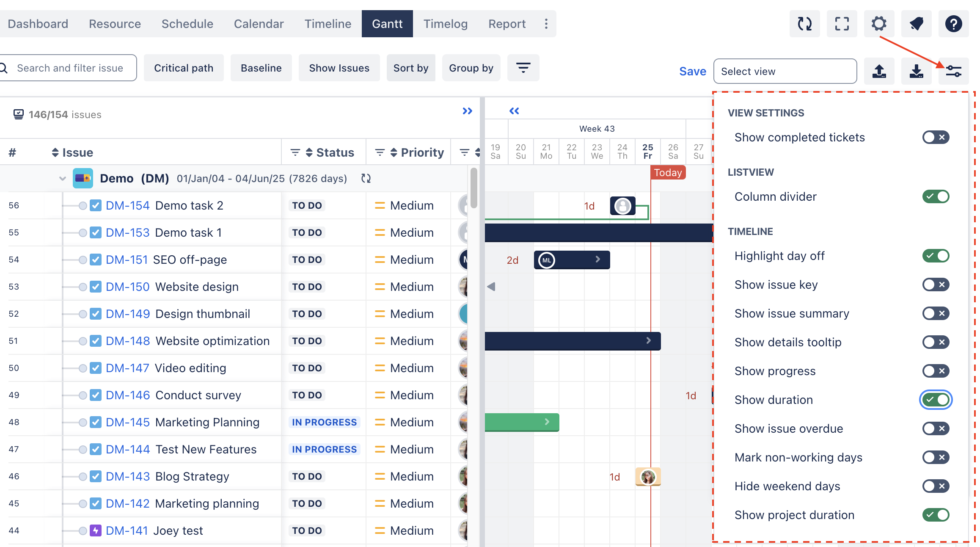The width and height of the screenshot is (980, 547).
Task: Open the Group by dropdown
Action: [471, 68]
